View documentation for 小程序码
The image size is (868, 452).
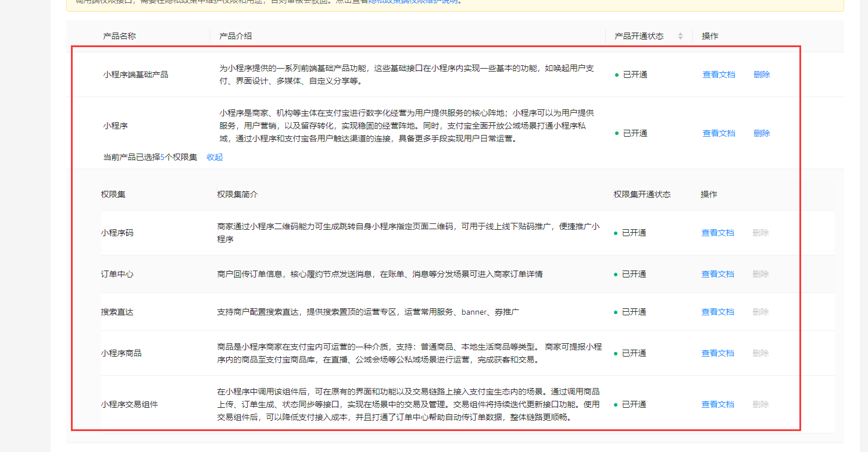(717, 233)
